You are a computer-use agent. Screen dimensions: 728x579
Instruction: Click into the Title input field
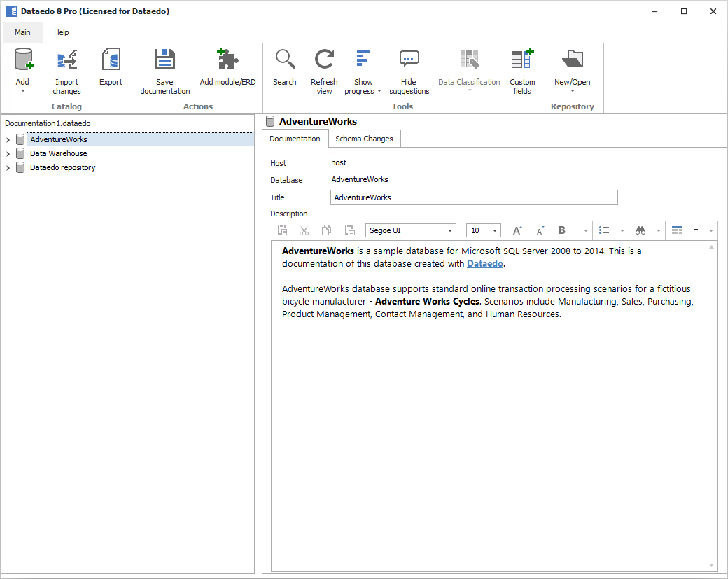click(474, 197)
